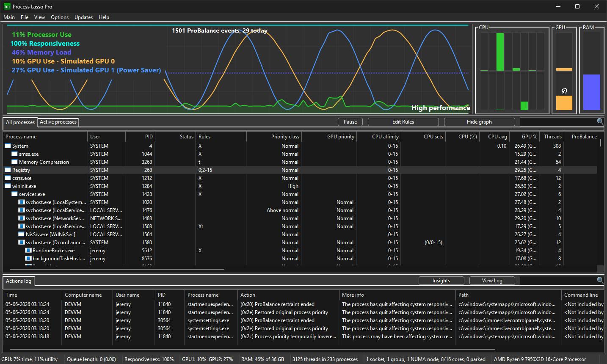Sort by CPU affinity column header
607x364 pixels.
378,137
